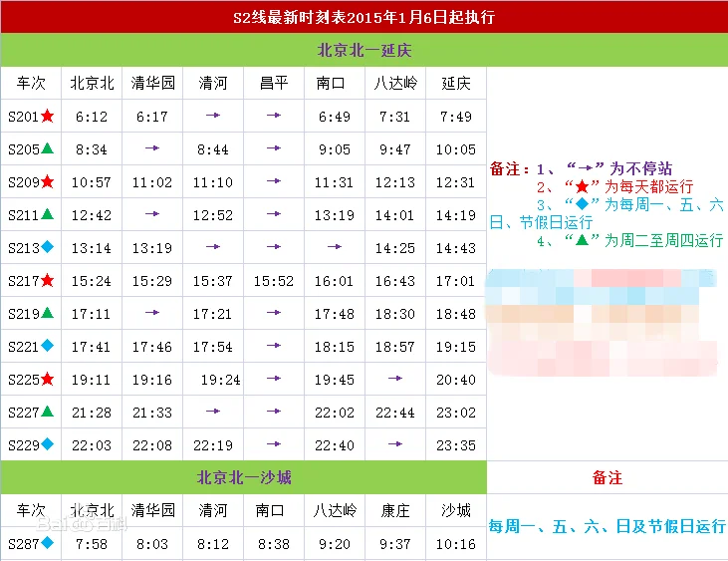The width and height of the screenshot is (728, 561).
Task: Click the S225 清河 time 19:24
Action: click(220, 381)
